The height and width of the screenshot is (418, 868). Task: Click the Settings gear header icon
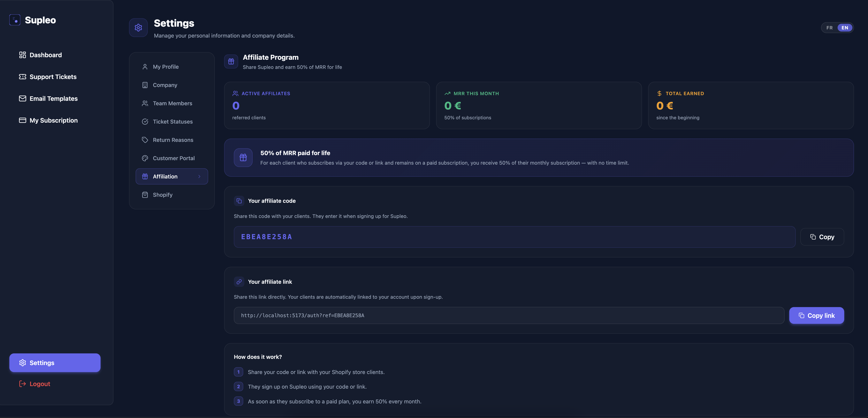(138, 28)
